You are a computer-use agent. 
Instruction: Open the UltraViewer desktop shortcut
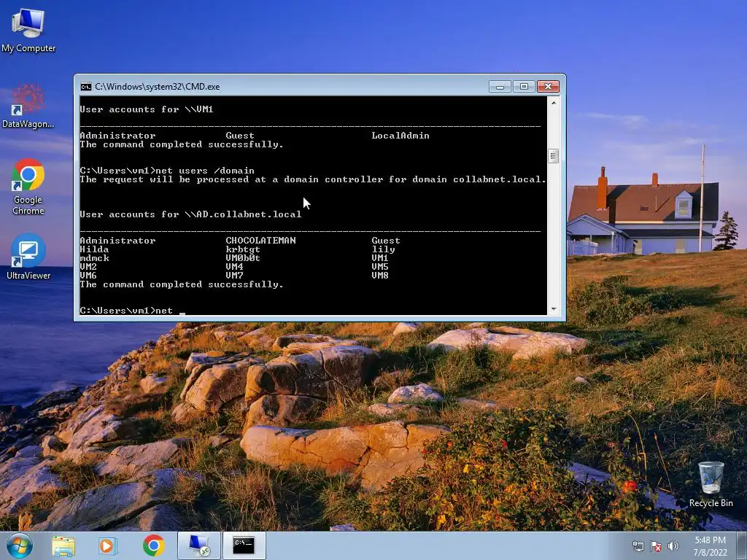pyautogui.click(x=28, y=256)
